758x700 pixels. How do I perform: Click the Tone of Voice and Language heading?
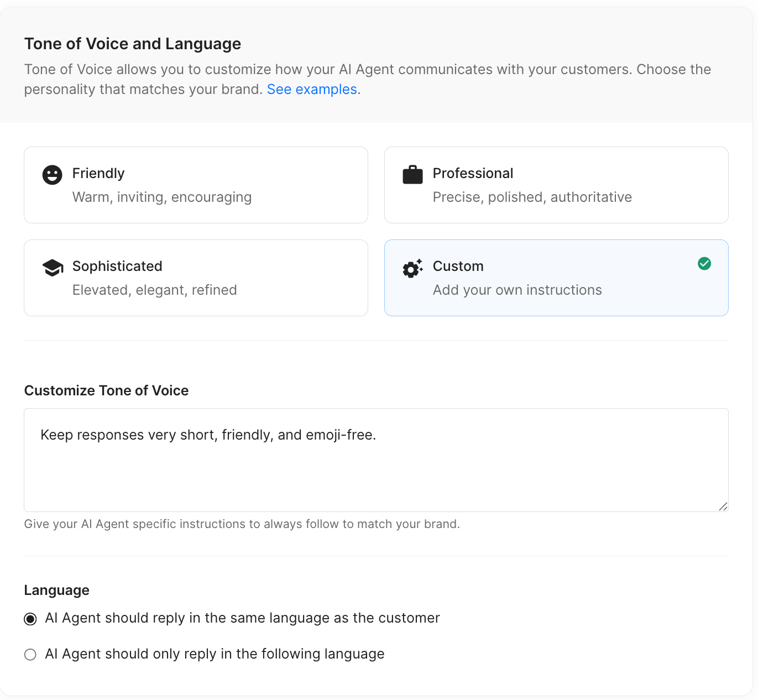click(x=133, y=44)
